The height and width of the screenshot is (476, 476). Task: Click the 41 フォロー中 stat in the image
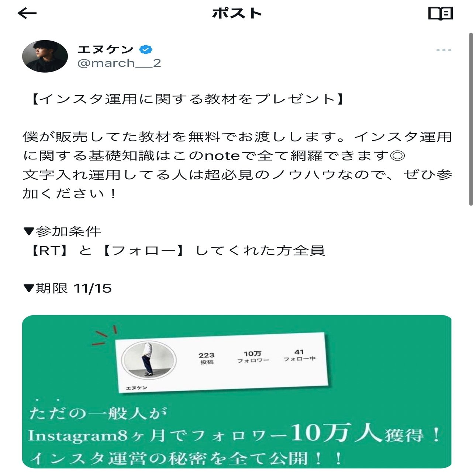[x=299, y=355]
